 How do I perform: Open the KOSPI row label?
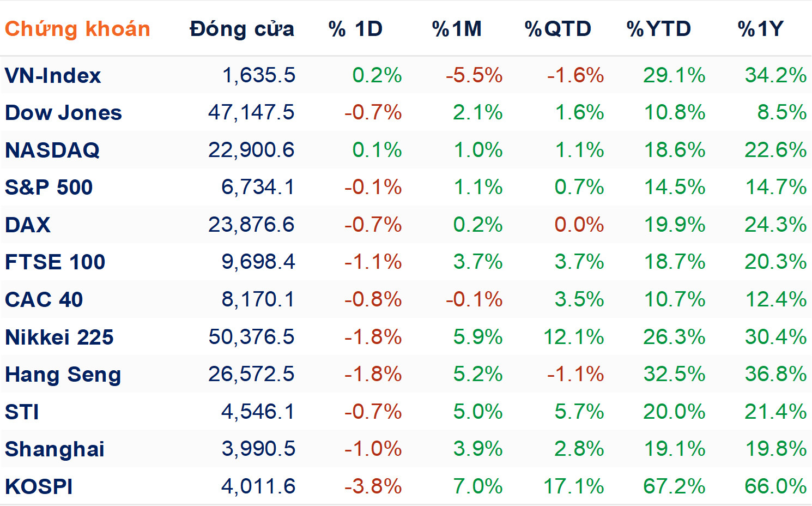pos(39,486)
